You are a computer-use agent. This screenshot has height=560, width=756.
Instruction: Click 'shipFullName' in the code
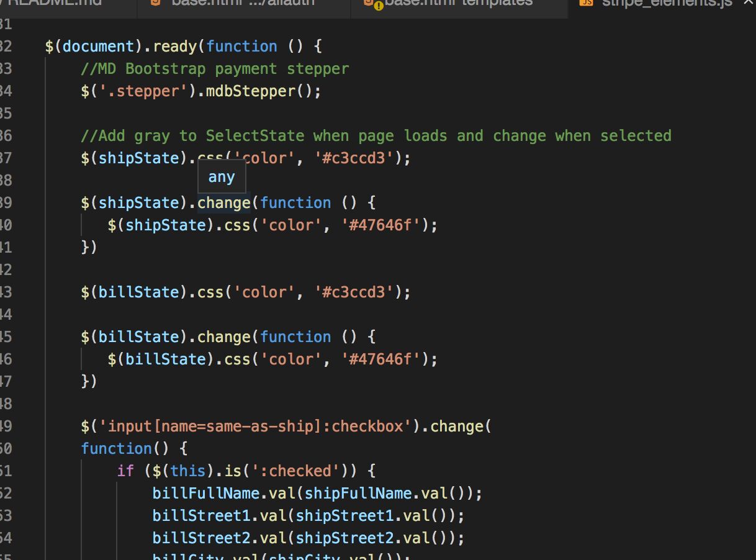(359, 494)
